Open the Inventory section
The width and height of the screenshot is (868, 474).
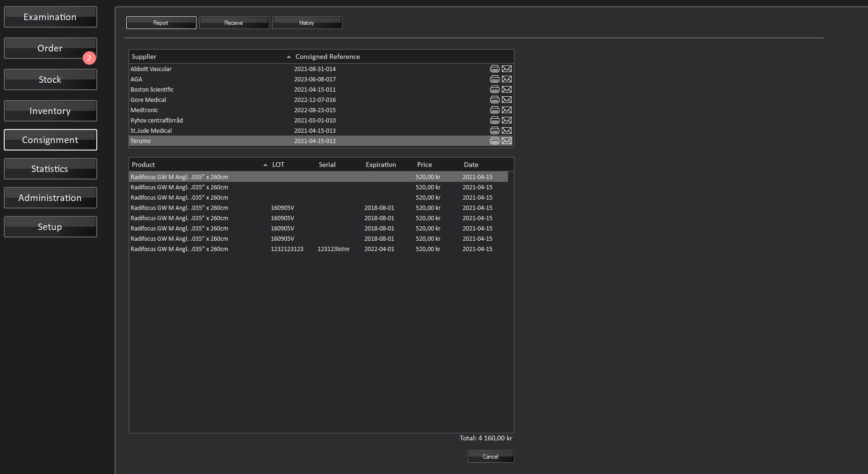50,111
